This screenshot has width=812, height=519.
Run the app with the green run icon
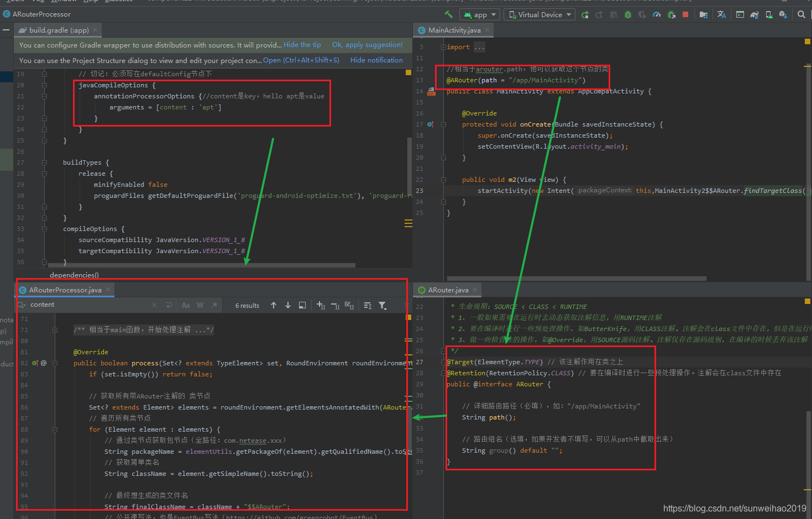(x=585, y=15)
